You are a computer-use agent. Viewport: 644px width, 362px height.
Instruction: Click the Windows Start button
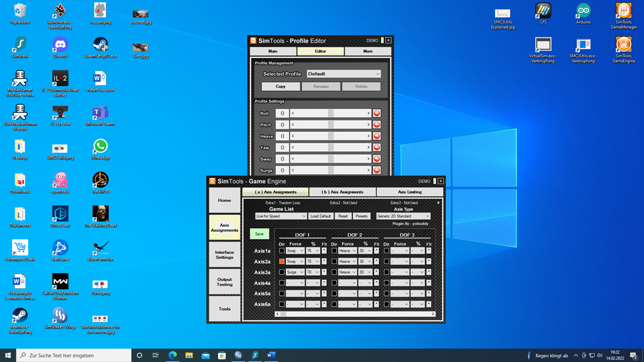tap(8, 355)
